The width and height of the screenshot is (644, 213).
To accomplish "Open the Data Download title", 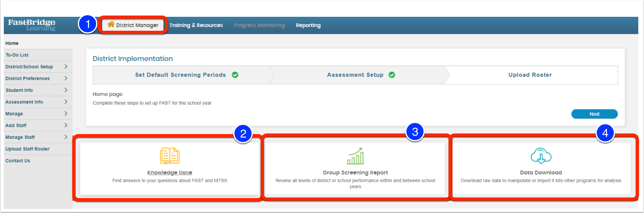I will click(x=541, y=172).
